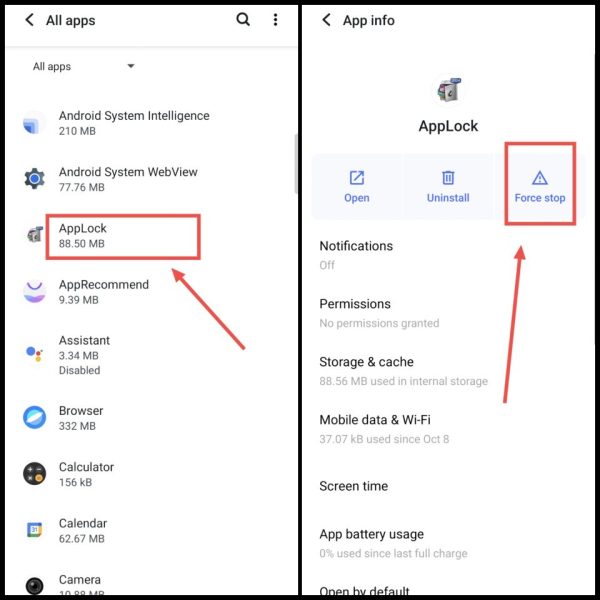Click the Open button for AppLock

(x=357, y=187)
